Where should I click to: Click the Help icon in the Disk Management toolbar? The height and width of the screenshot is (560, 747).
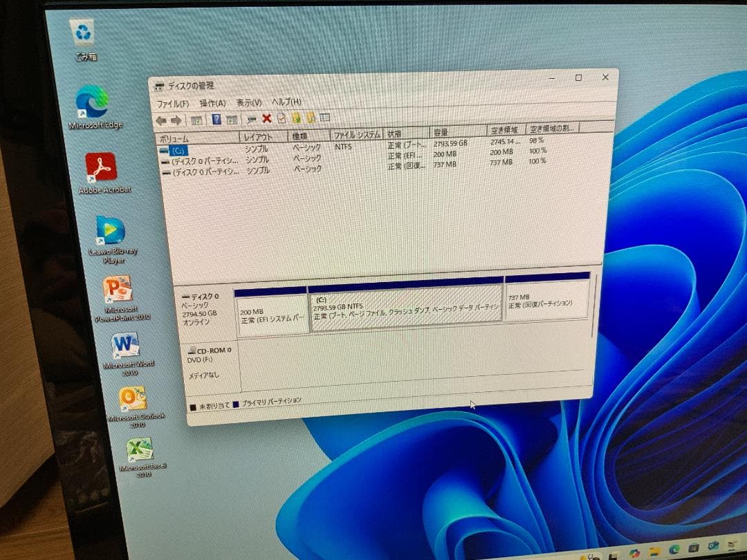coord(217,119)
